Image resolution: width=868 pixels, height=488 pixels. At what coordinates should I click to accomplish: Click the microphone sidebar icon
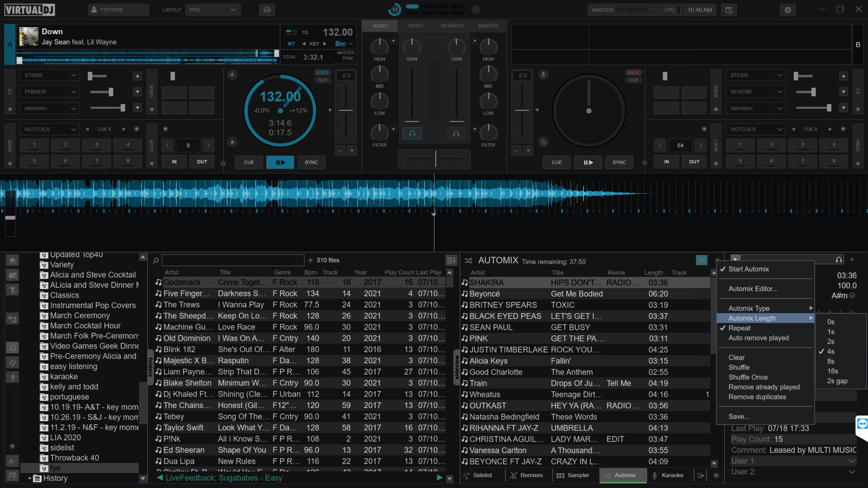[13, 377]
